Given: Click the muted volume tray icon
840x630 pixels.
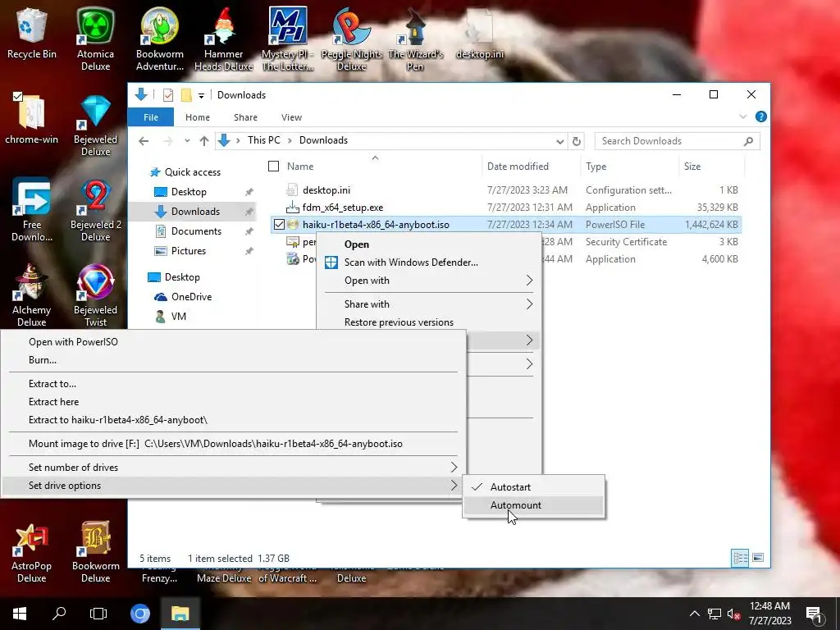Looking at the screenshot, I should pyautogui.click(x=733, y=614).
